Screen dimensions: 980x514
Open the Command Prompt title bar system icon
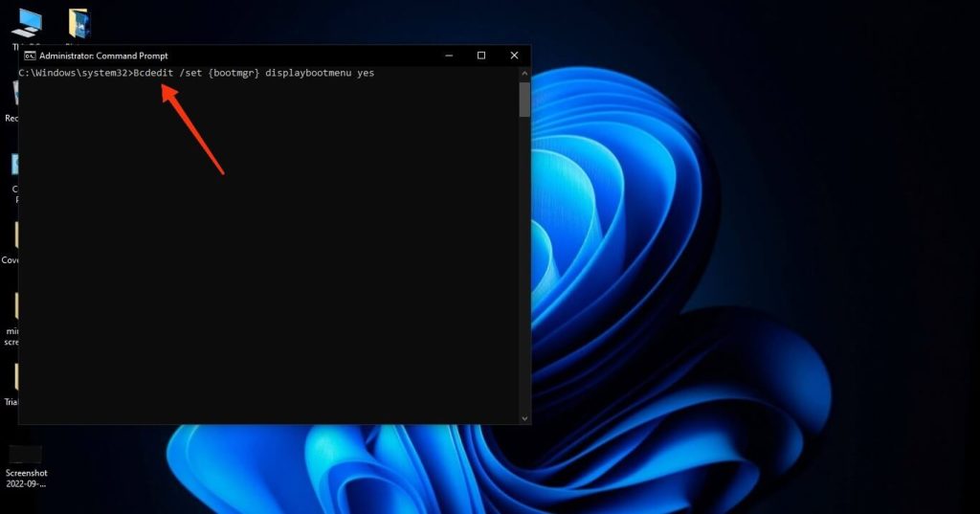point(30,56)
